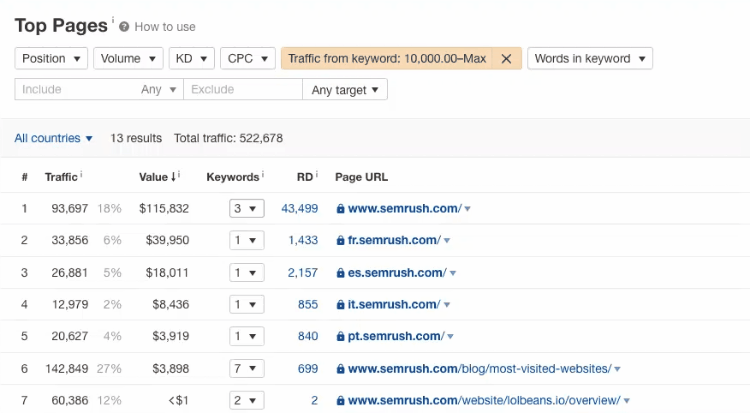Screen dimensions: 750x413
Task: Open the fr.semrush.com/ page URL
Action: 394,240
